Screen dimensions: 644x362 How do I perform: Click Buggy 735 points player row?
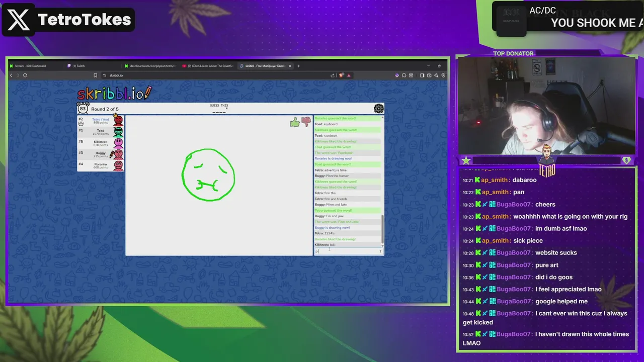click(101, 154)
